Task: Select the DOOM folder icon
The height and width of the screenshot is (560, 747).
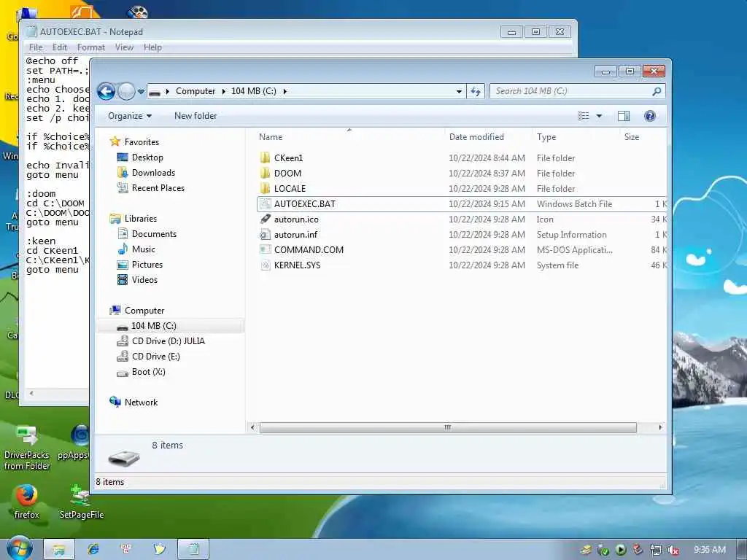Action: [x=266, y=174]
